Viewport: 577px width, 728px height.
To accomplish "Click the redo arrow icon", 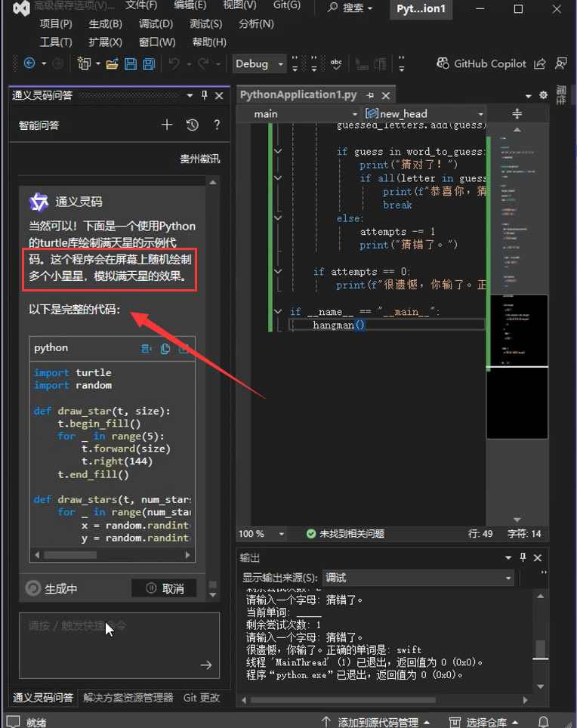I will 203,63.
